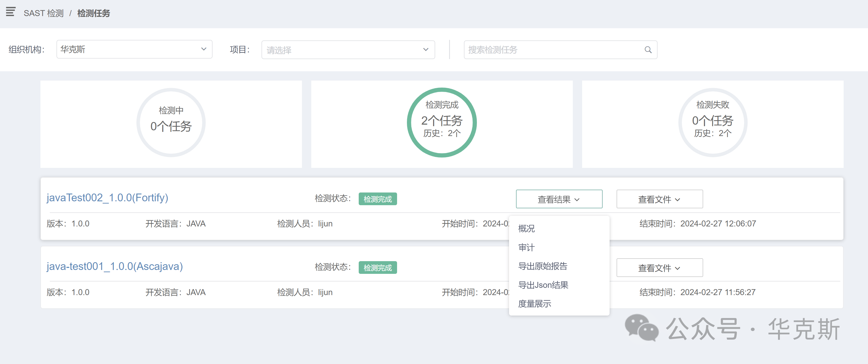
Task: Click the green 检测完成 tasks circle
Action: pos(442,123)
